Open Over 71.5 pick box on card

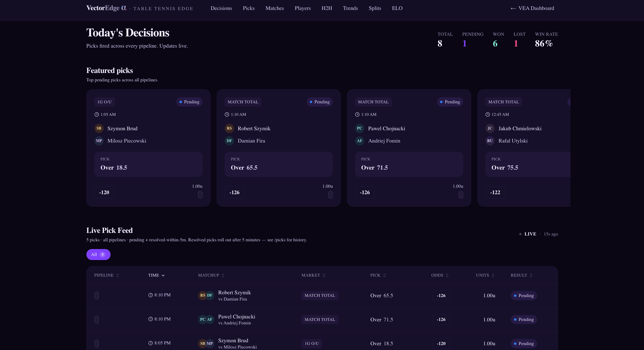coord(409,164)
